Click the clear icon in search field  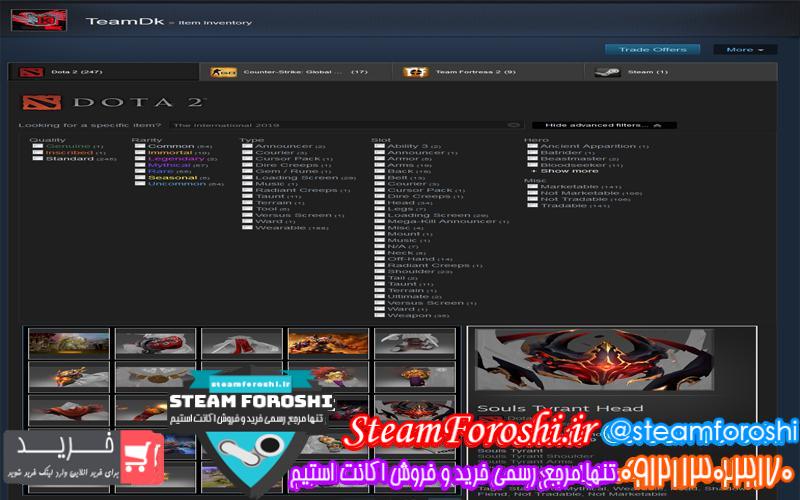pos(513,125)
